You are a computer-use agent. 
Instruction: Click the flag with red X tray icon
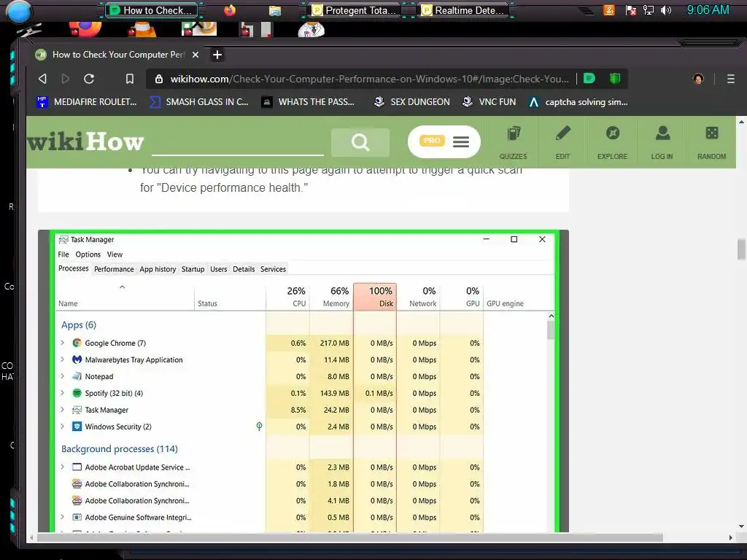631,10
